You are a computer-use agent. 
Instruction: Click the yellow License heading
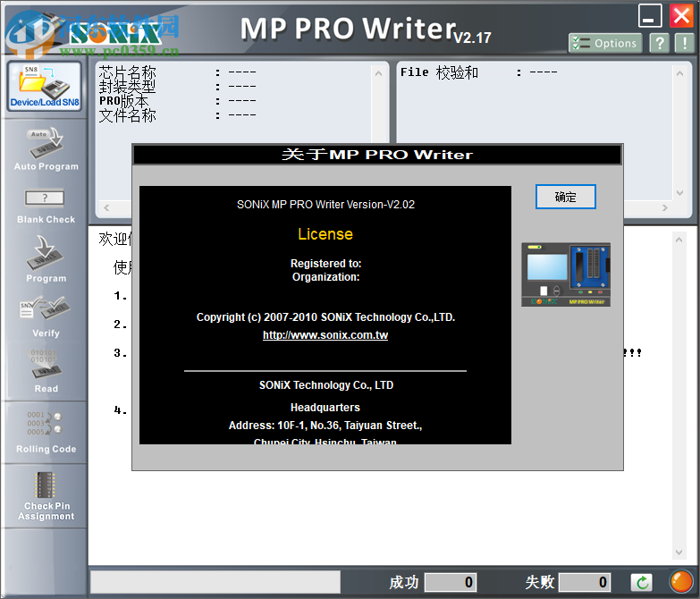[325, 234]
